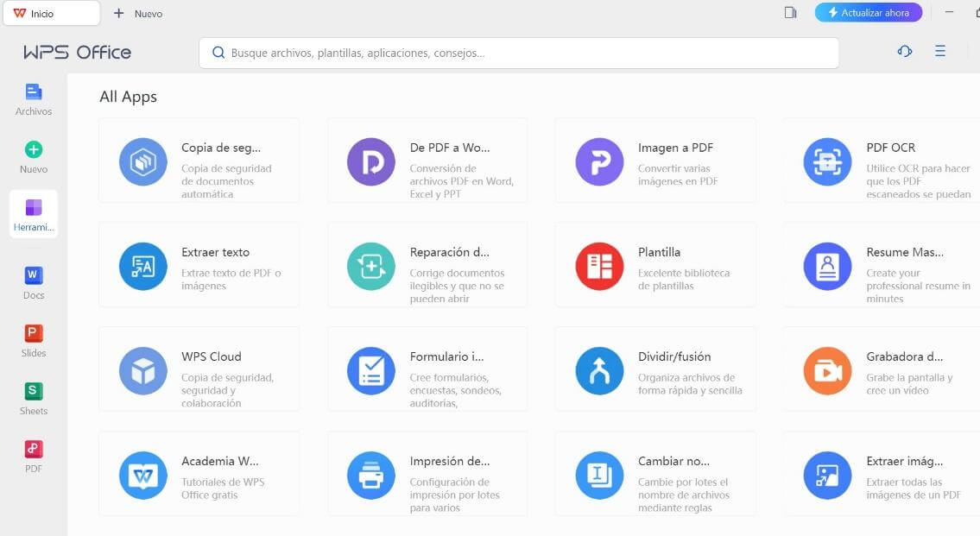Screen dimensions: 980x536
Task: Open a Nuevo tab
Action: click(x=138, y=13)
